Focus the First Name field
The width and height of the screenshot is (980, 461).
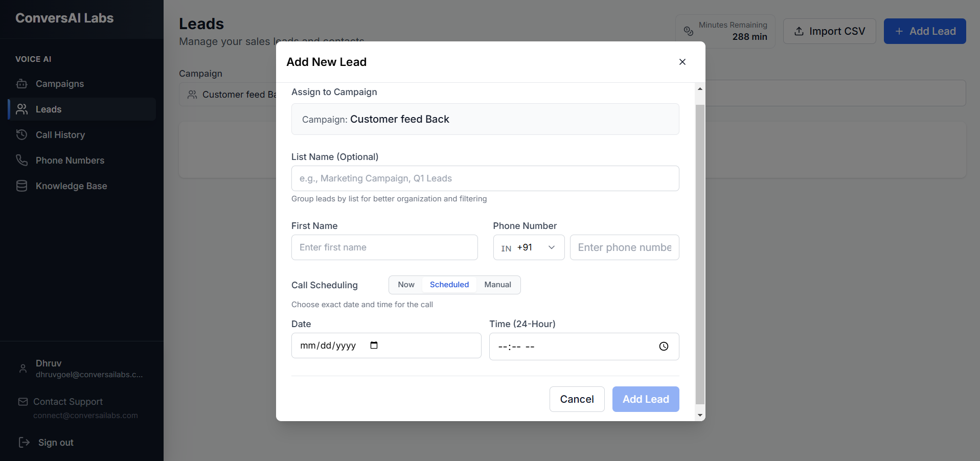coord(384,247)
